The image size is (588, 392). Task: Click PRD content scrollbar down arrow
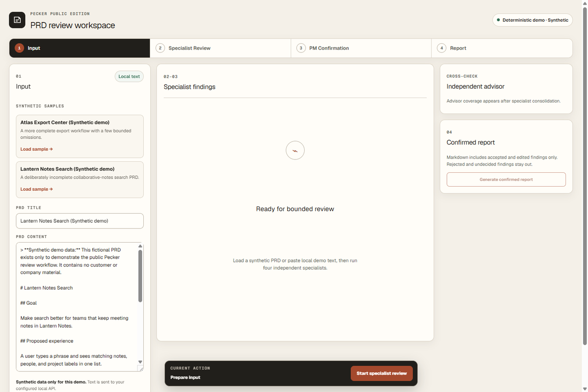pos(140,362)
